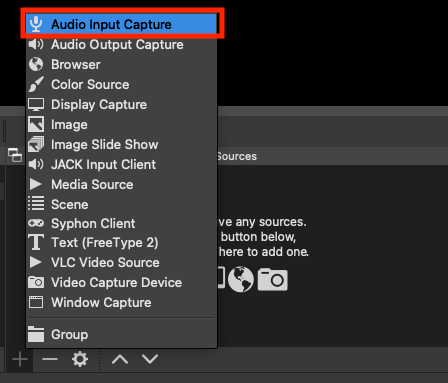Viewport: 448px width, 383px height.
Task: Move source up with the up chevron
Action: pos(120,359)
